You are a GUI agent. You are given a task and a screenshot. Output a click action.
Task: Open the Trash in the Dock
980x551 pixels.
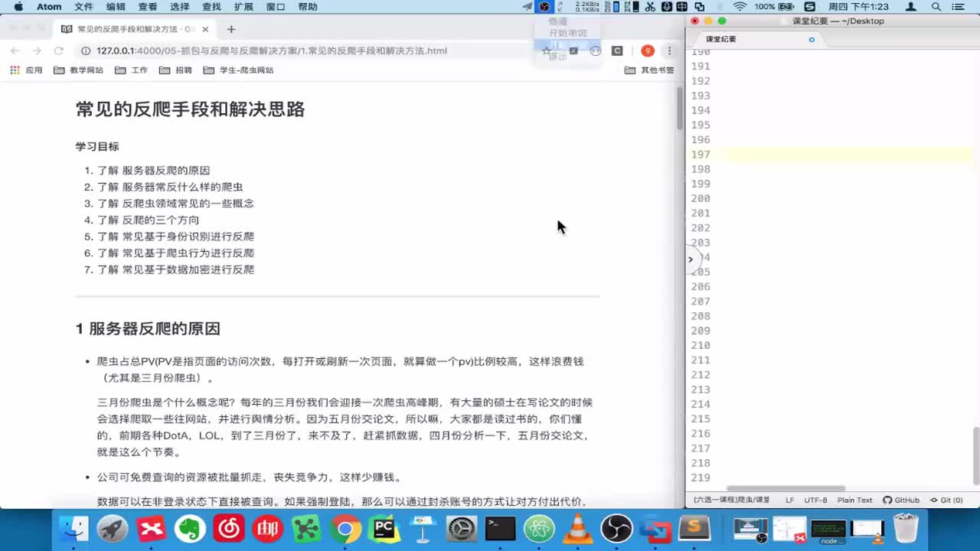906,529
